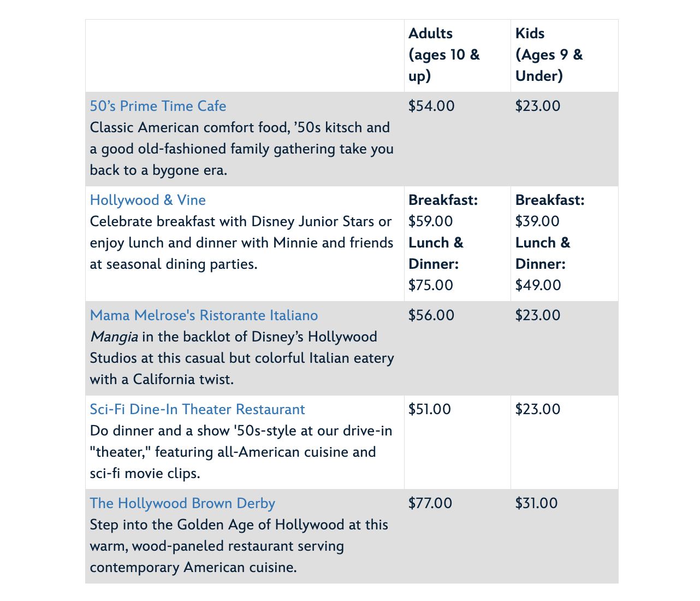Open the Hollywood & Vine link
700x601 pixels.
147,200
